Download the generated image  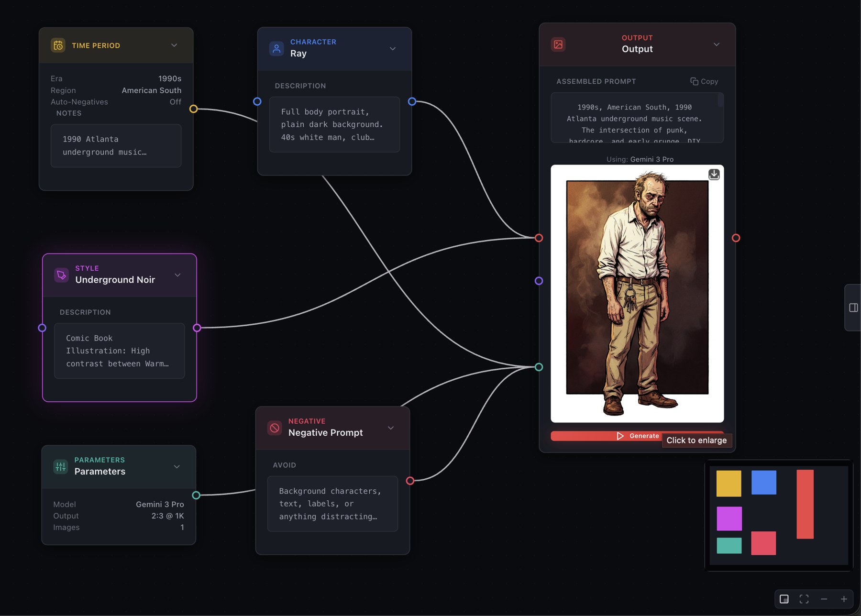point(714,175)
